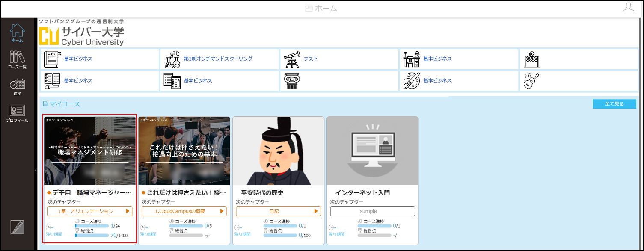This screenshot has width=644, height=251.
Task: Click the 1/24 コース進捗 progress bar
Action: [92, 226]
